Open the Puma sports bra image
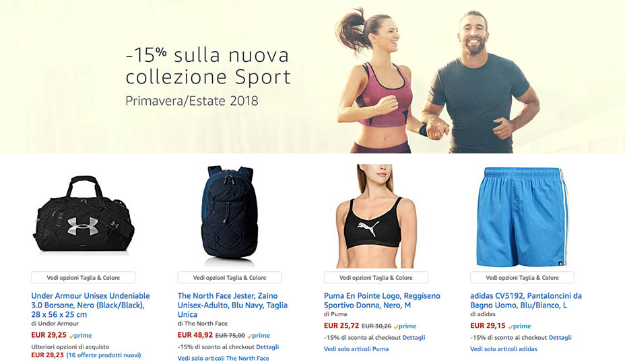This screenshot has width=625, height=364. [x=376, y=216]
